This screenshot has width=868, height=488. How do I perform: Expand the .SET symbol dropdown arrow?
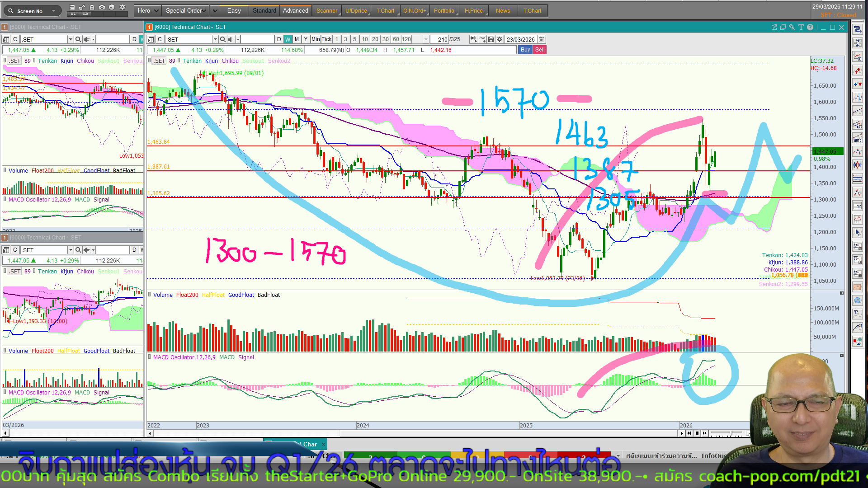point(215,39)
